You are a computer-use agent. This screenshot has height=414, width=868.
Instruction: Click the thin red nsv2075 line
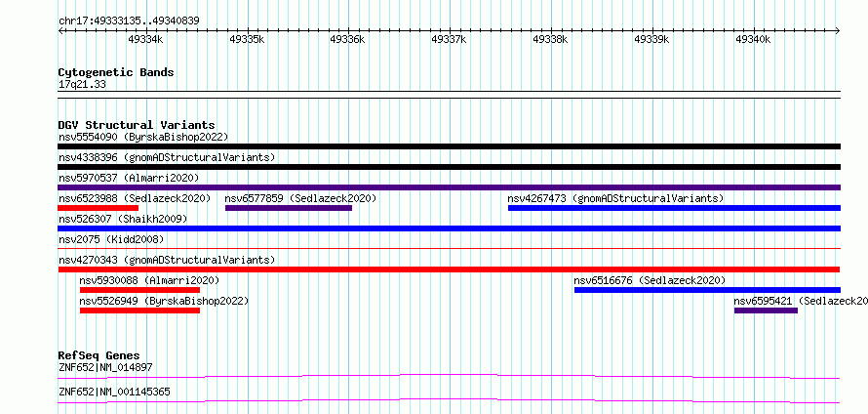click(x=449, y=249)
